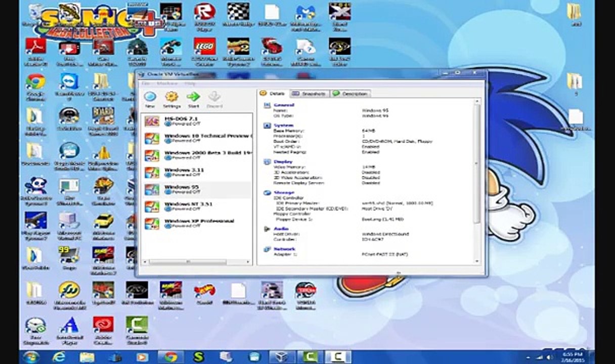The image size is (615, 364).
Task: Switch to the Details tab
Action: coord(273,94)
